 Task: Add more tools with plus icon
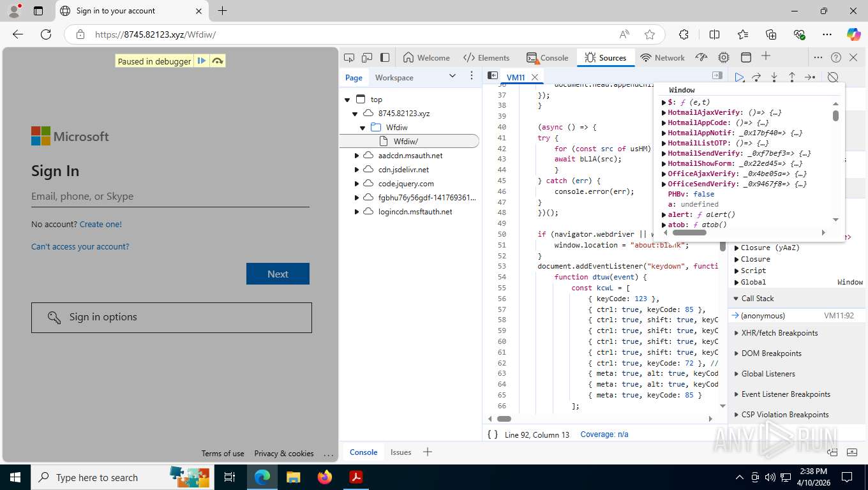click(766, 57)
